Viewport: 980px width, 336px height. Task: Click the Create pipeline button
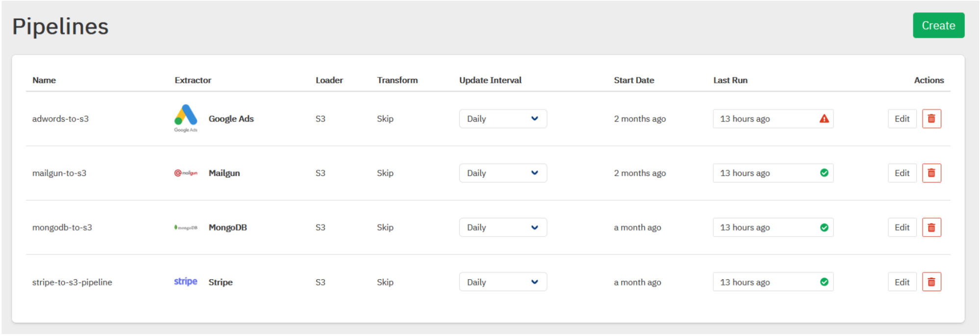click(938, 25)
